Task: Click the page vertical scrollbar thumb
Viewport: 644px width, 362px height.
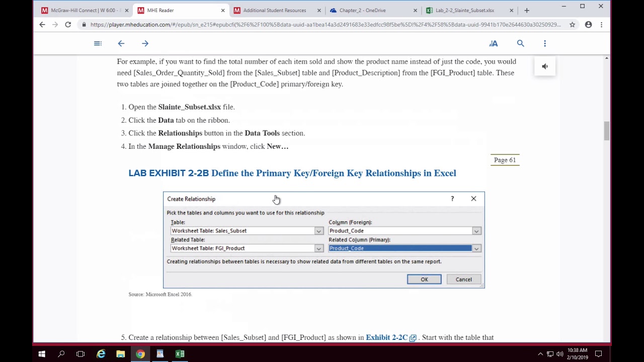Action: click(606, 131)
